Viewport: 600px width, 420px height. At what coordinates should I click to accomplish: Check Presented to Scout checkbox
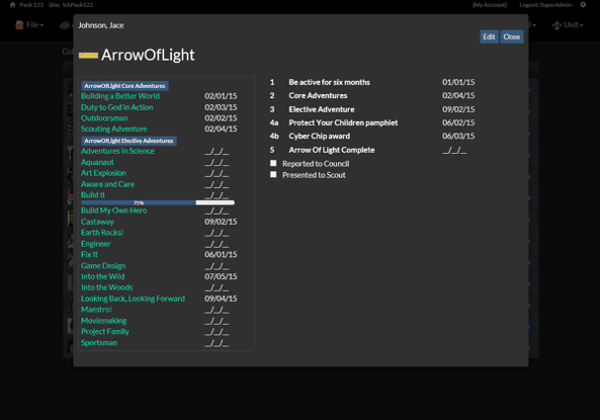273,174
